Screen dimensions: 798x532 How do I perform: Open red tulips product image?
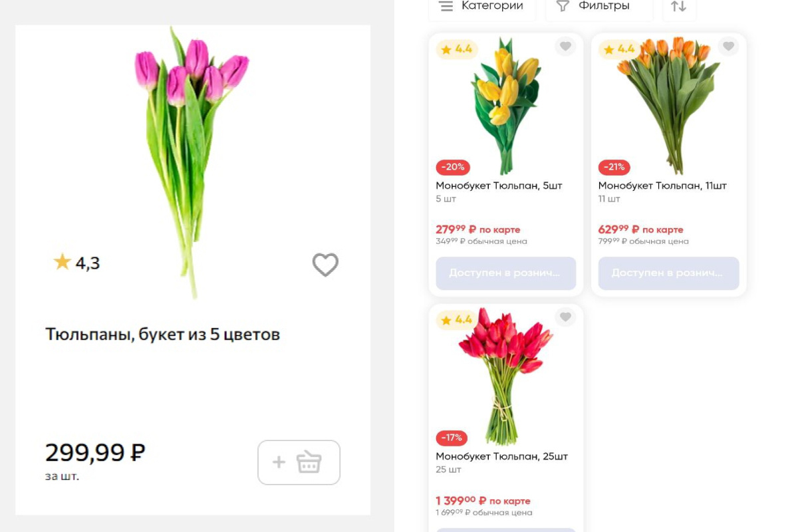tap(506, 376)
